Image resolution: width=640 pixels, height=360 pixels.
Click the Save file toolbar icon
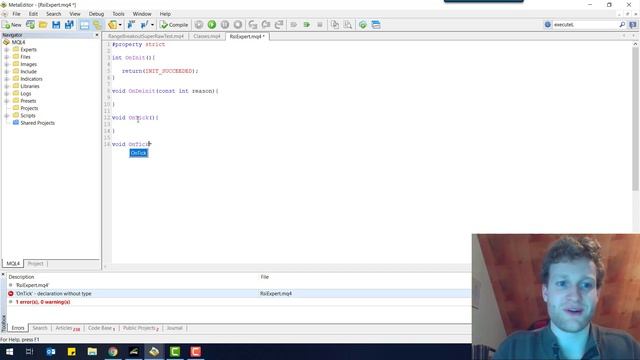[x=56, y=25]
